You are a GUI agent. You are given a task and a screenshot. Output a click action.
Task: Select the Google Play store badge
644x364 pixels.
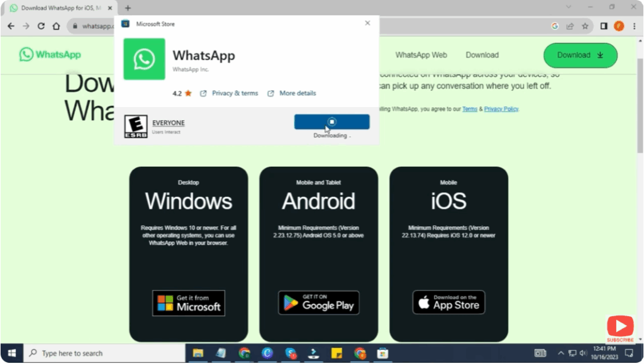[x=318, y=302]
